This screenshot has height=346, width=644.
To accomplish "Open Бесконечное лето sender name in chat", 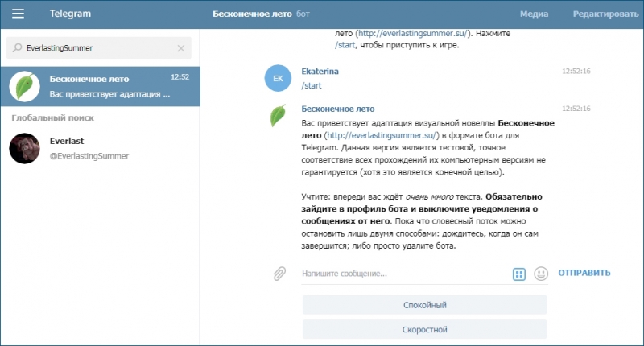I will pos(338,109).
